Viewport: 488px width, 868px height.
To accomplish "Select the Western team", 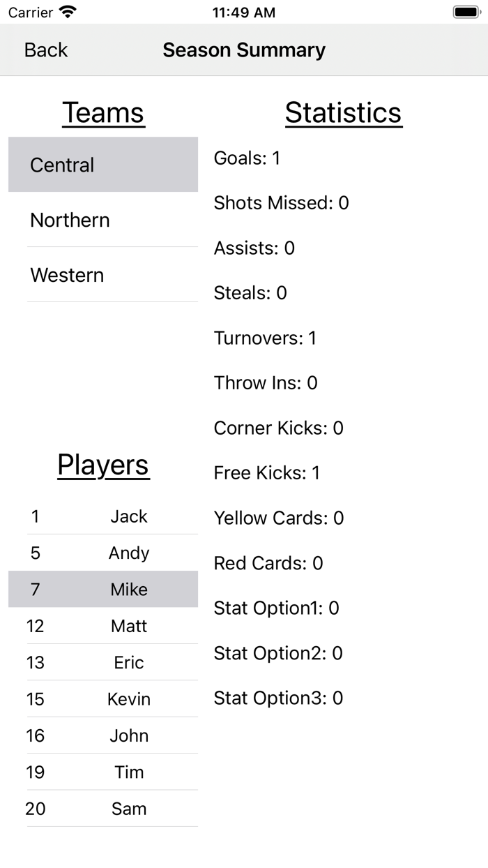I will click(x=103, y=275).
